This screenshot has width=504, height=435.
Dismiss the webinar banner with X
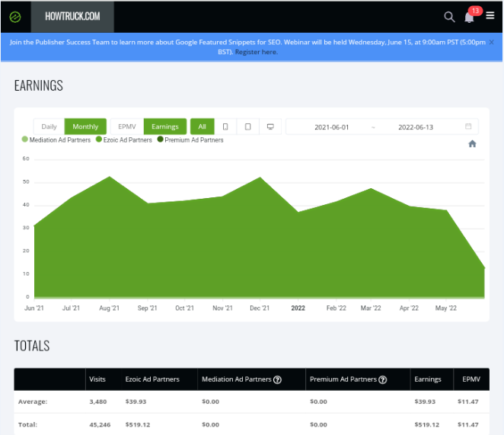(492, 42)
